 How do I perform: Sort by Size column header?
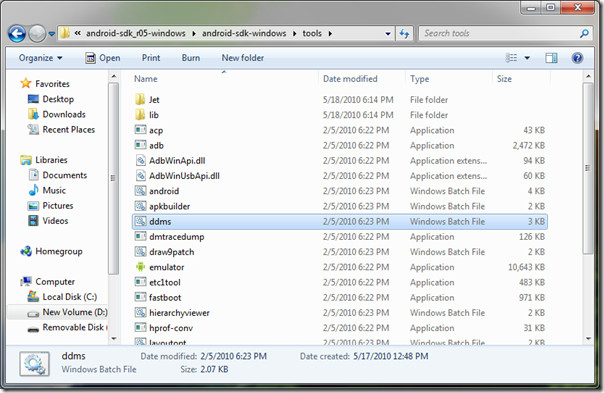pyautogui.click(x=504, y=79)
